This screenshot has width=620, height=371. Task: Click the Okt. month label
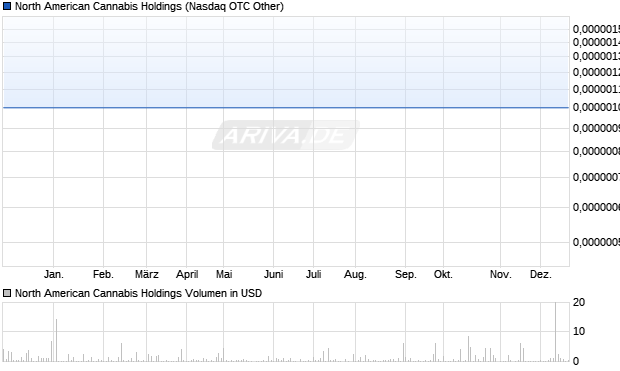pyautogui.click(x=443, y=274)
